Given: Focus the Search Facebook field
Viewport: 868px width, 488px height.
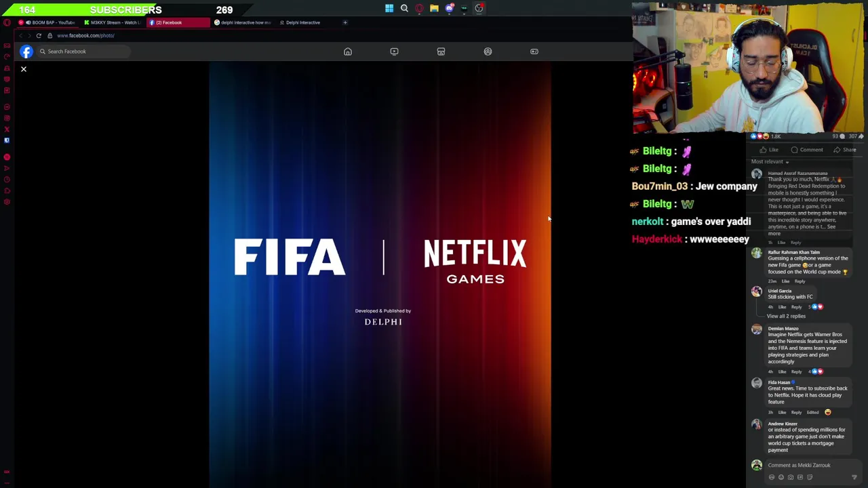Looking at the screenshot, I should click(x=83, y=52).
